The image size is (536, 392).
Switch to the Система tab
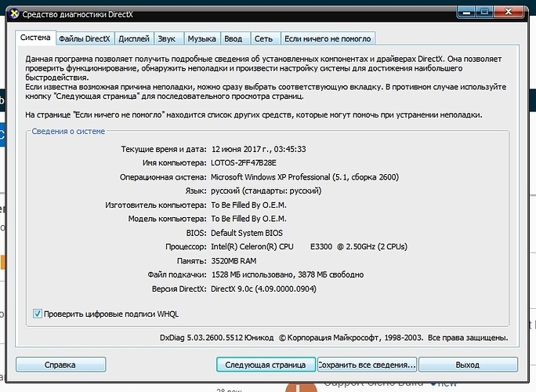point(35,38)
